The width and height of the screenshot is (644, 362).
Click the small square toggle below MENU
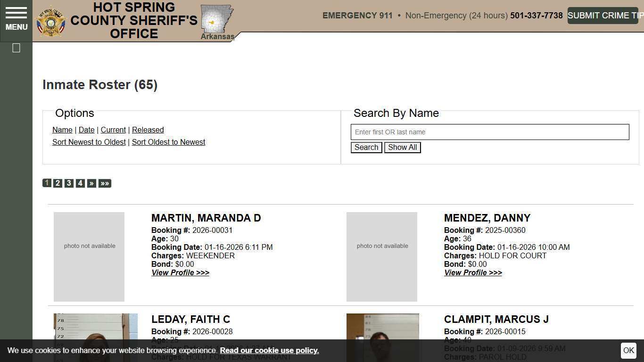pos(16,48)
